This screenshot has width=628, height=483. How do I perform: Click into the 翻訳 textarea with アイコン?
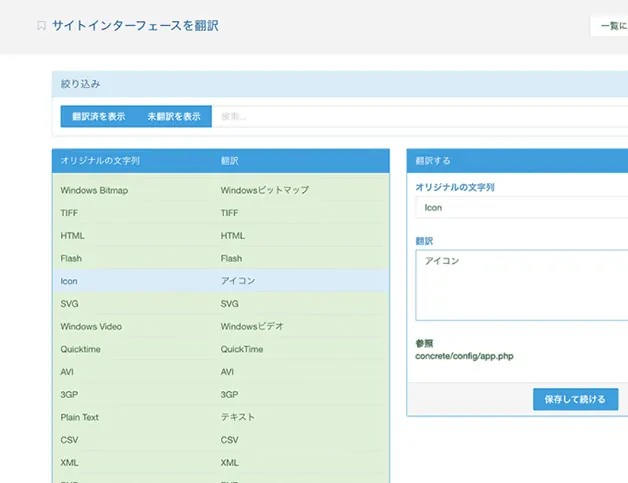pos(521,285)
